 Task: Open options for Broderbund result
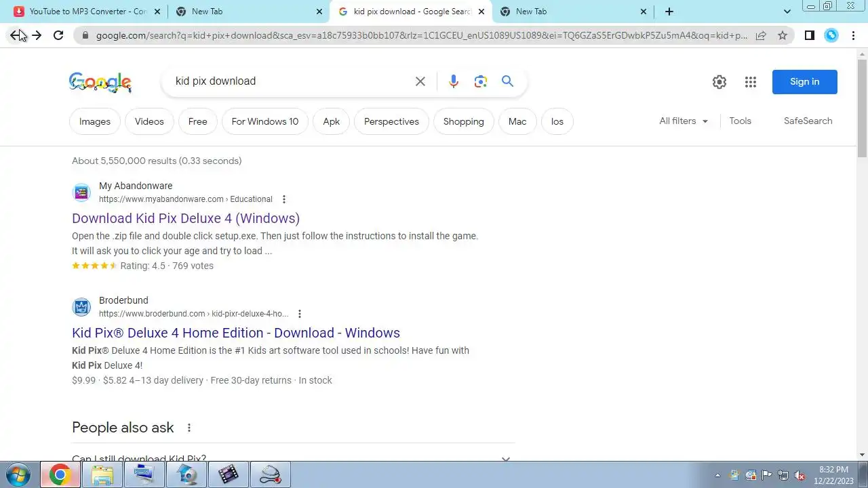tap(300, 314)
